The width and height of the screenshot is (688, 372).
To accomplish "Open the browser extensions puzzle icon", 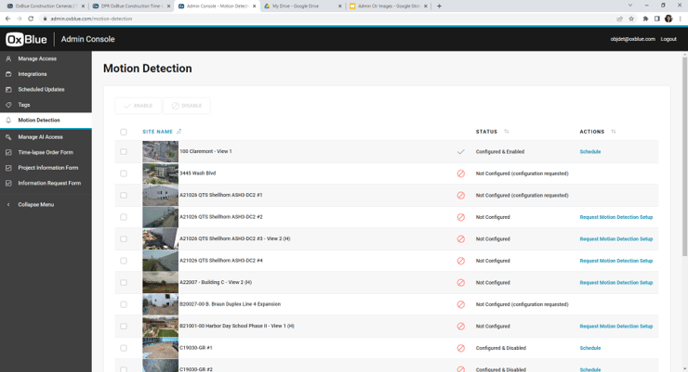I will tap(645, 18).
